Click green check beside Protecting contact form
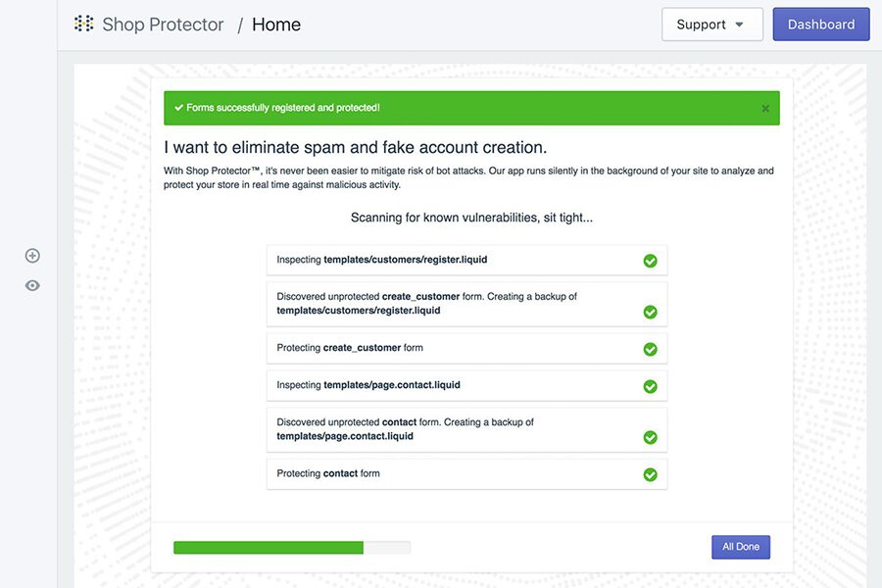Image resolution: width=882 pixels, height=588 pixels. pyautogui.click(x=651, y=474)
